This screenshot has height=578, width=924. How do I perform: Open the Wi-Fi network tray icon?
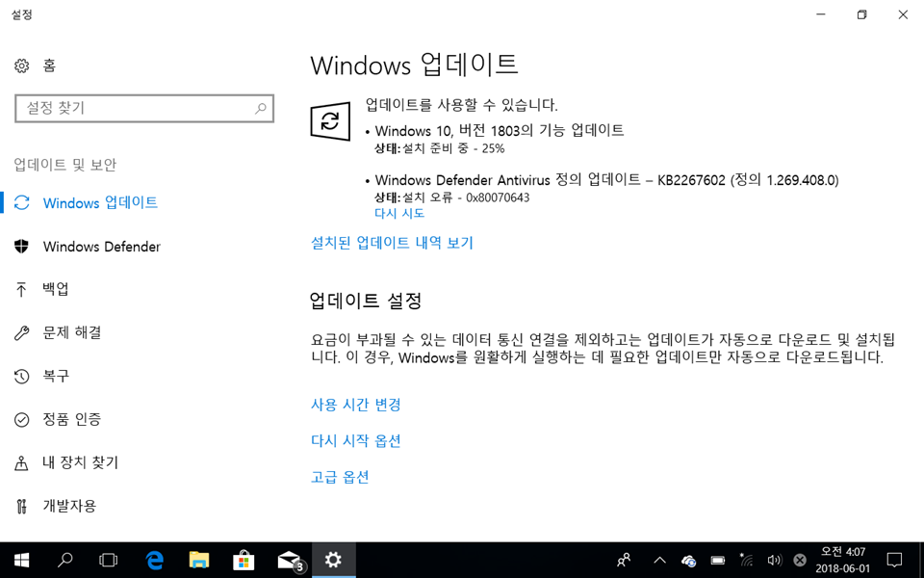click(x=747, y=561)
